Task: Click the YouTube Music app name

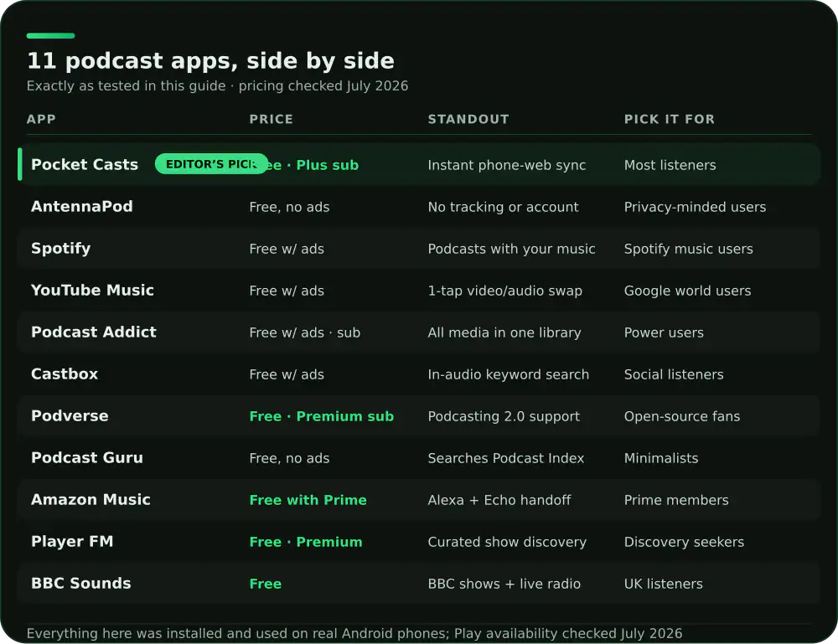Action: click(92, 291)
